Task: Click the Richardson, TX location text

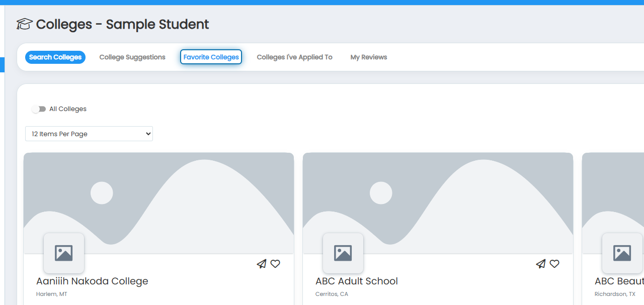Action: coord(615,294)
